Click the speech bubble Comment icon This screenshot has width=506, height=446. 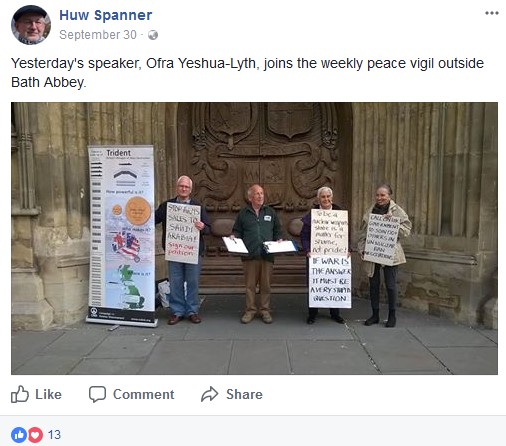(97, 394)
